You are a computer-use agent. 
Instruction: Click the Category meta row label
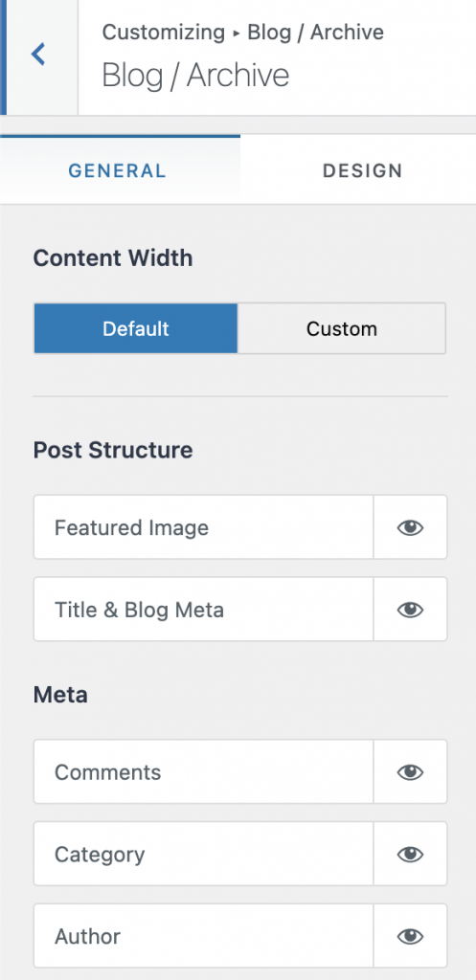click(x=100, y=855)
